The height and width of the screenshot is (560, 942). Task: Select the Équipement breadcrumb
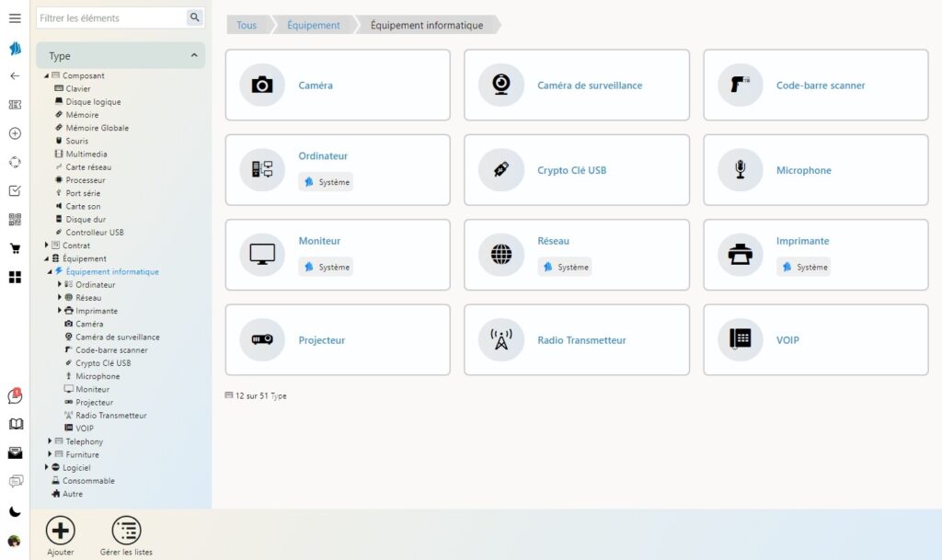coord(313,25)
